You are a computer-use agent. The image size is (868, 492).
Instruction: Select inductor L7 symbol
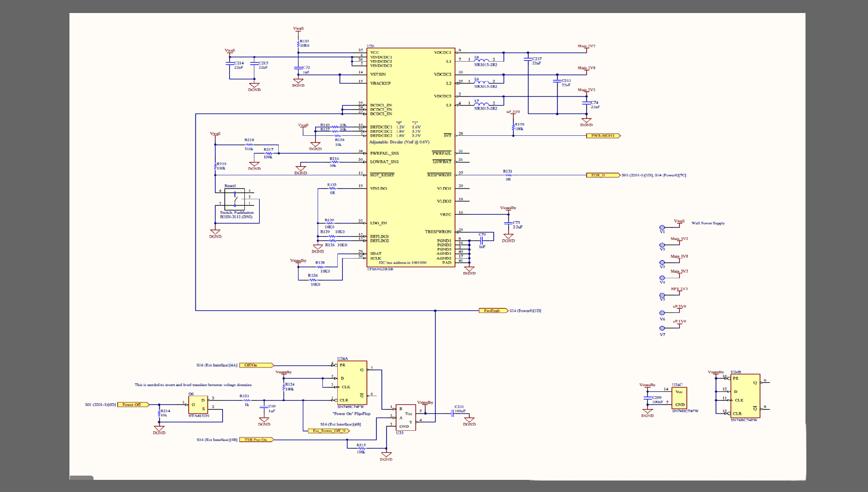(x=482, y=103)
